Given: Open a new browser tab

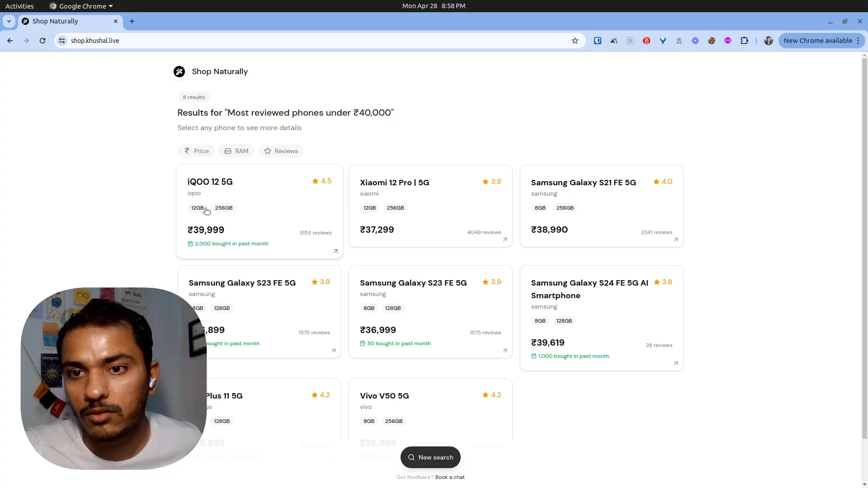Looking at the screenshot, I should click(132, 21).
